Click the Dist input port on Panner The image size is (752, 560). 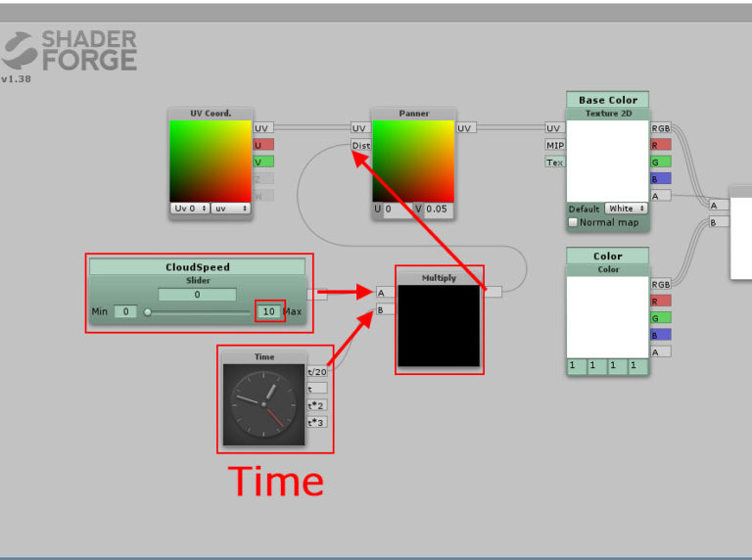(360, 145)
